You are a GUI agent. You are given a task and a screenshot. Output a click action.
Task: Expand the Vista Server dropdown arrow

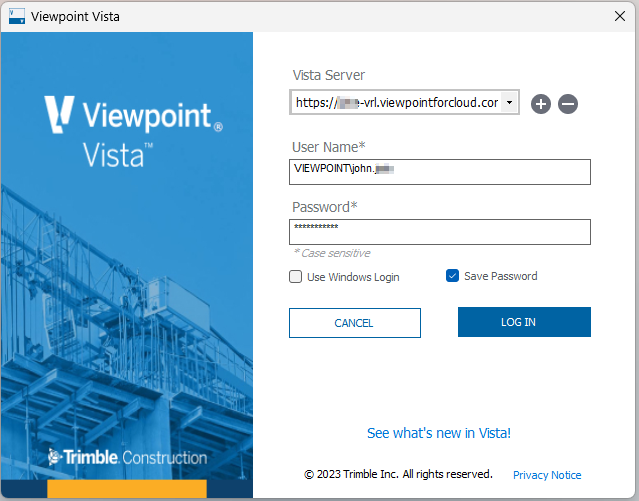pyautogui.click(x=509, y=102)
